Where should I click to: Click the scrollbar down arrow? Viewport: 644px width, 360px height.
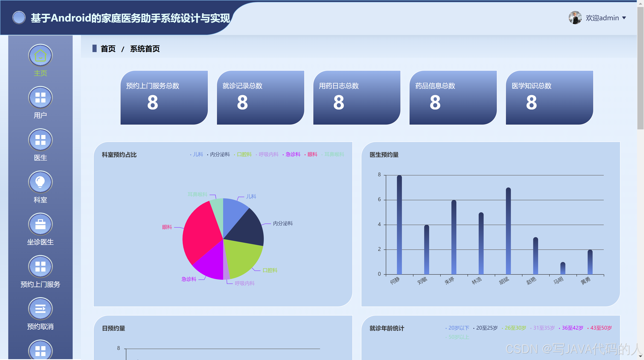640,356
